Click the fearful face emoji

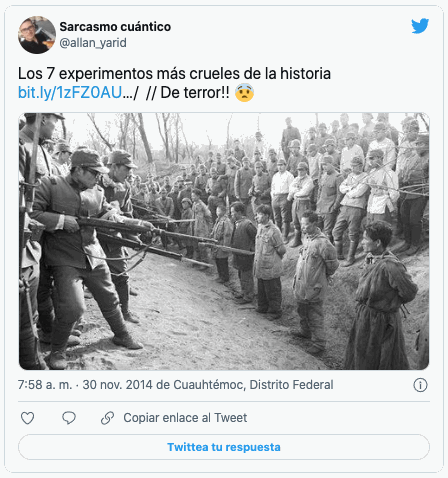point(244,93)
